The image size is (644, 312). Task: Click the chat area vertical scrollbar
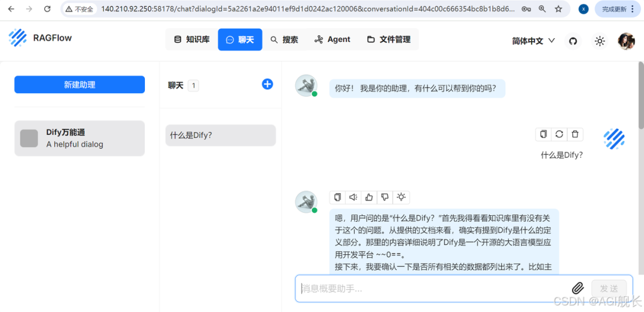[x=640, y=95]
